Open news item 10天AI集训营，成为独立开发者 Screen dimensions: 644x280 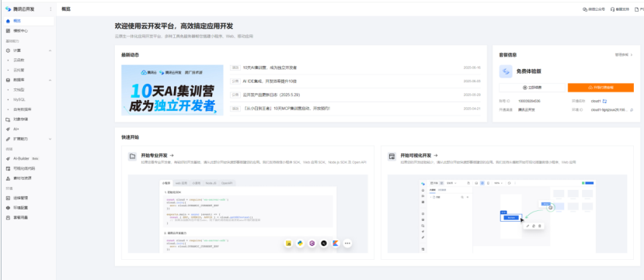pyautogui.click(x=270, y=67)
